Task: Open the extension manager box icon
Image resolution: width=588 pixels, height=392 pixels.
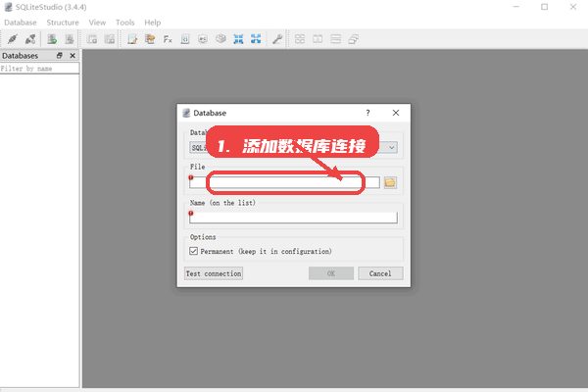Action: 220,39
